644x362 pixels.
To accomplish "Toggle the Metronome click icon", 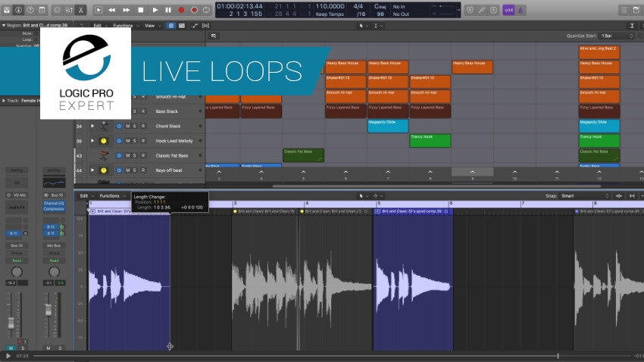I will 521,10.
